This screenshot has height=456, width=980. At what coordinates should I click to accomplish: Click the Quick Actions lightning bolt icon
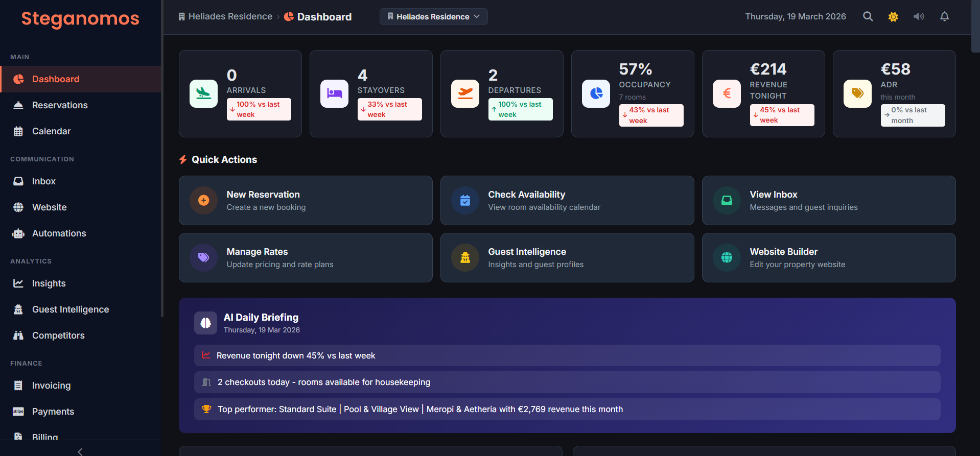coord(183,160)
